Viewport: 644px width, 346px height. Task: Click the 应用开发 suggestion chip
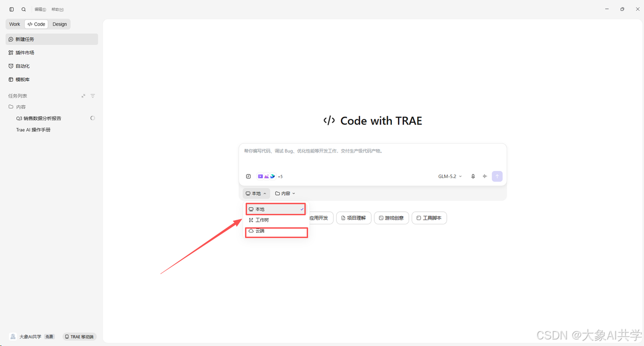[x=319, y=218]
